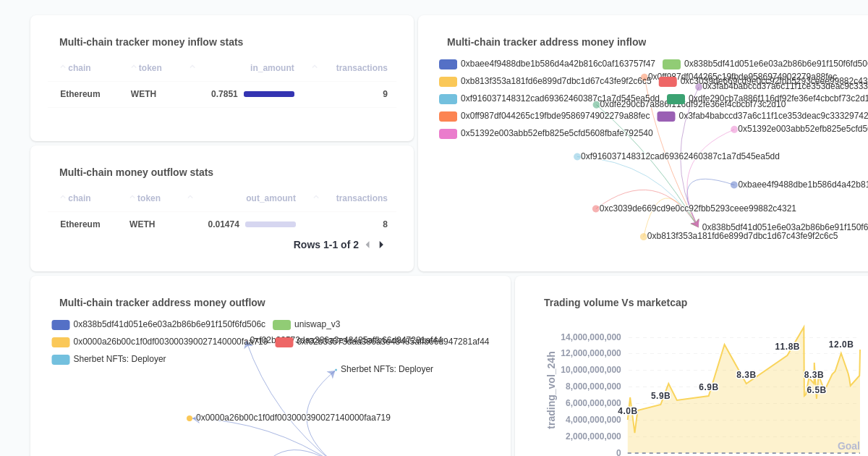Toggle the 0xbaee4f9488dbe1b586d4a42b816 inflow legend series
The height and width of the screenshot is (456, 868).
point(448,64)
